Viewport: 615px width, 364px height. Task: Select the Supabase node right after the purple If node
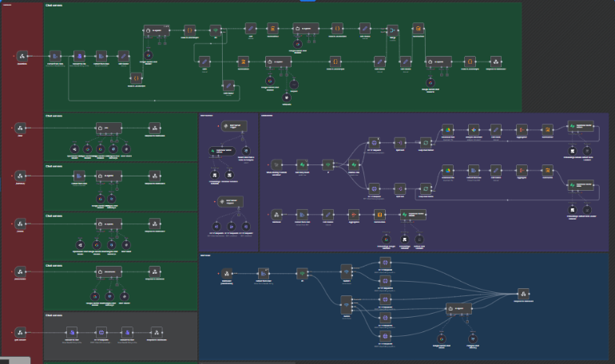354,164
